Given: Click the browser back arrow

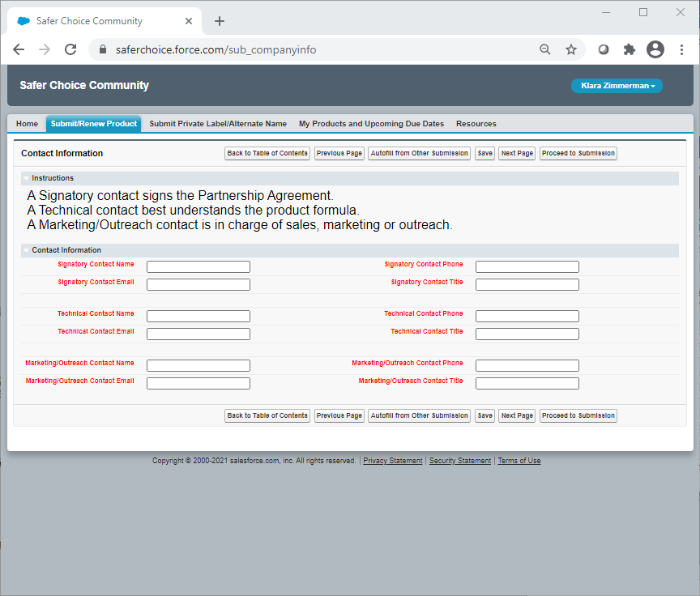Looking at the screenshot, I should [x=19, y=49].
